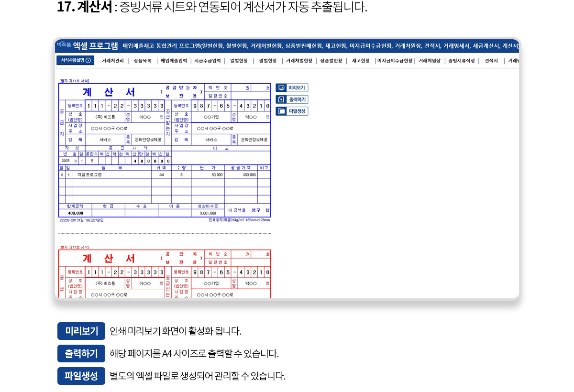Click the folder icon on 파일생성 button
Screen dimensions: 574x392
pyautogui.click(x=281, y=111)
